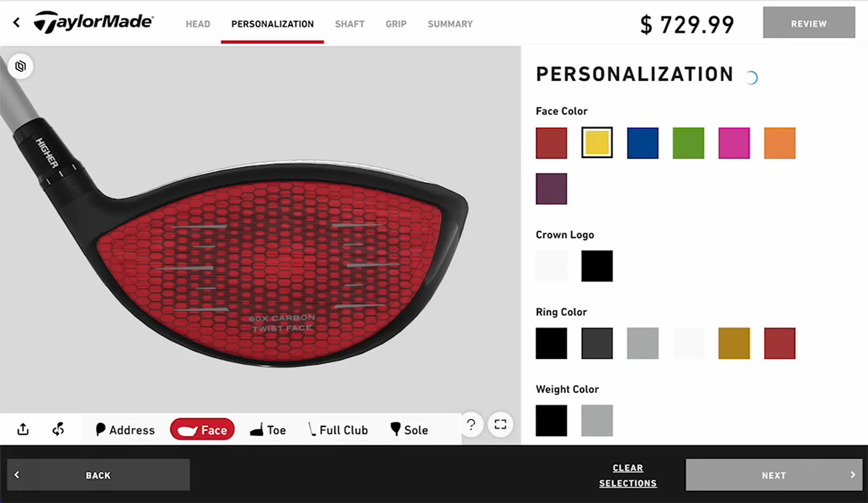Choose the blue face color swatch
The height and width of the screenshot is (503, 868).
(x=642, y=143)
